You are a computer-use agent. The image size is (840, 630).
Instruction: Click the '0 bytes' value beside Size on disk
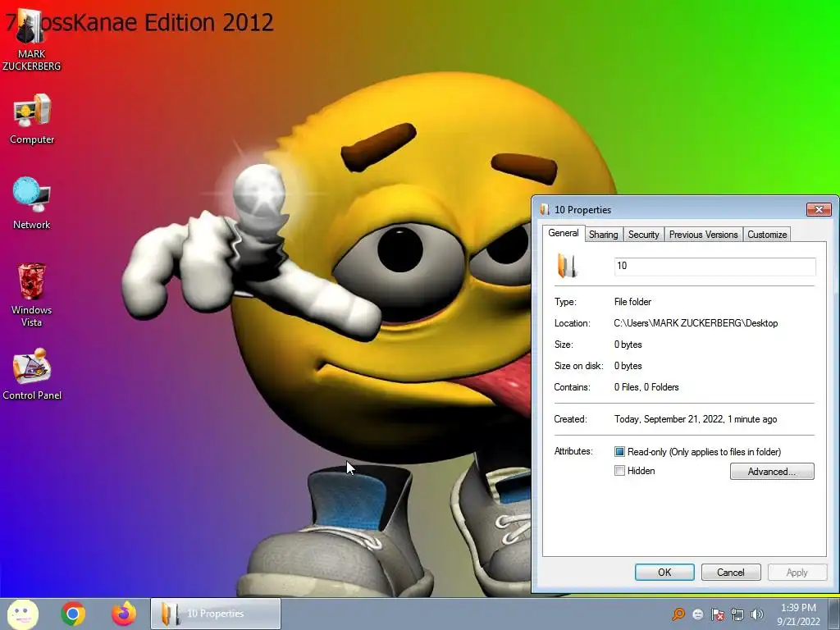628,366
